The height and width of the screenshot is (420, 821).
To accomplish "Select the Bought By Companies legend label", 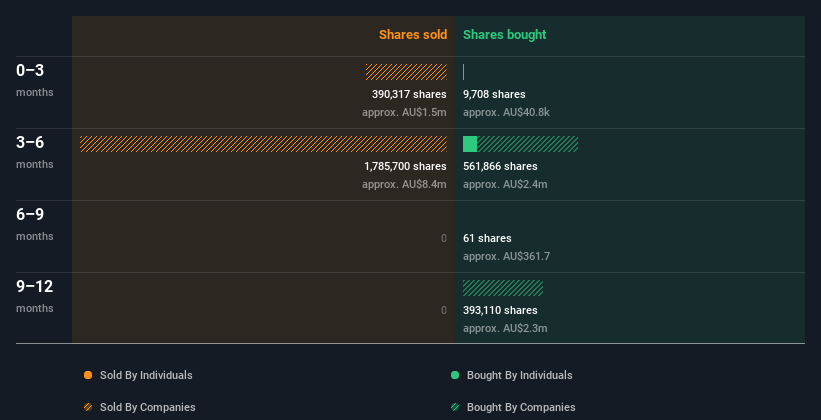I will [521, 407].
